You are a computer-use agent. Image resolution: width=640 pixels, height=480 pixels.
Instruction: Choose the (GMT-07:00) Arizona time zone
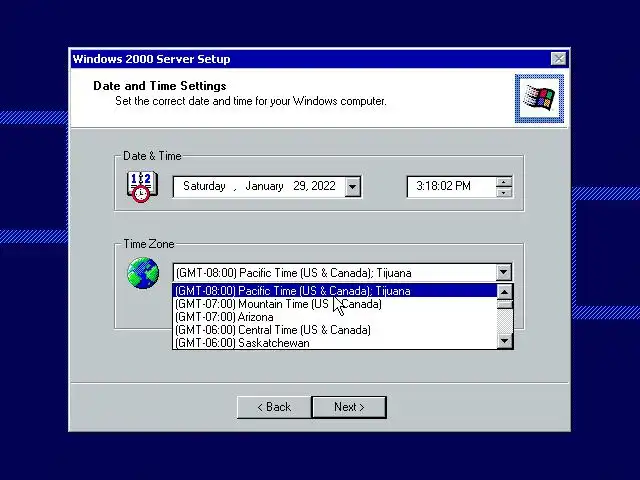(x=335, y=317)
